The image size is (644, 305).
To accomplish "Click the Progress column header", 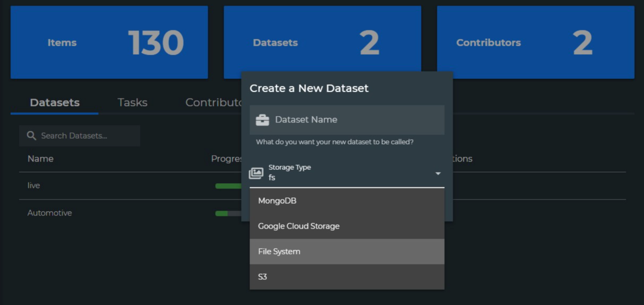I will point(226,159).
